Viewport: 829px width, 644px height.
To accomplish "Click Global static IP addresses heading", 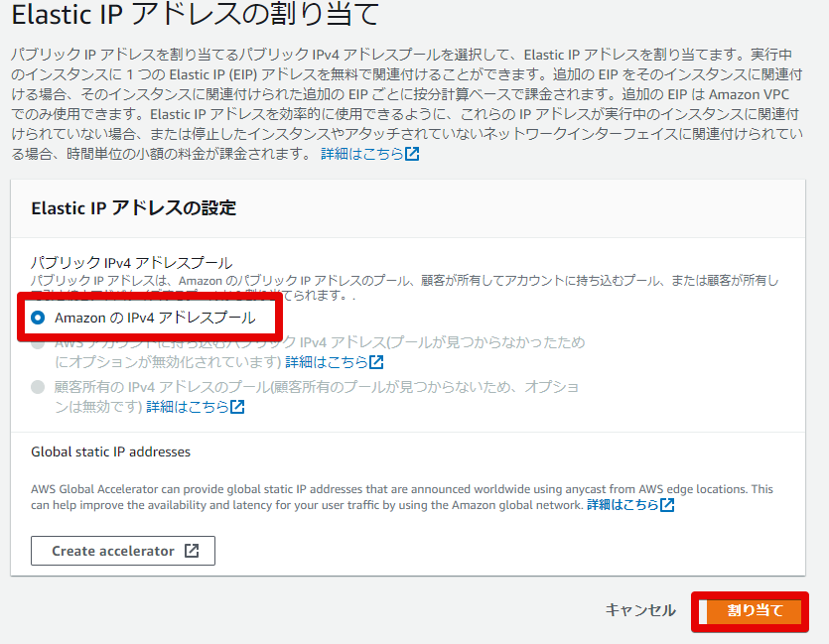I will tap(110, 451).
